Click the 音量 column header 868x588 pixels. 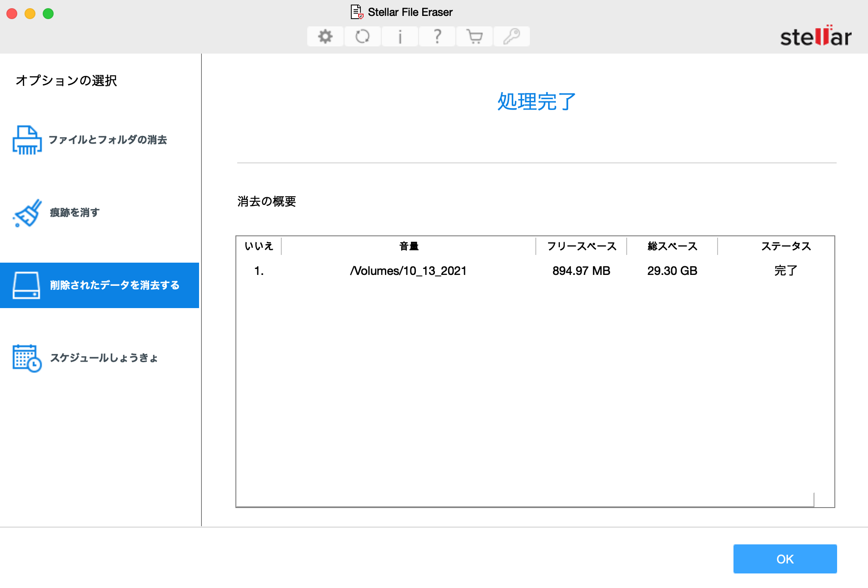tap(409, 246)
